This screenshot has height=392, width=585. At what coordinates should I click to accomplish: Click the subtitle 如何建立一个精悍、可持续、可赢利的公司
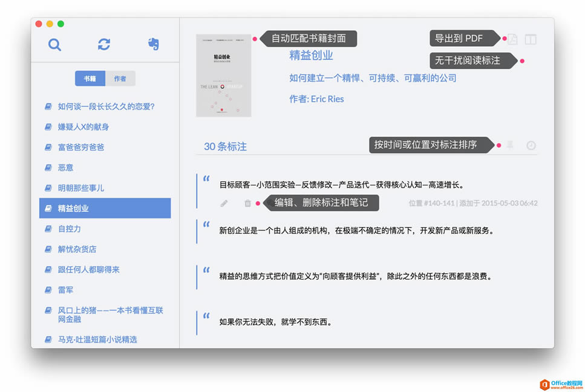[373, 78]
